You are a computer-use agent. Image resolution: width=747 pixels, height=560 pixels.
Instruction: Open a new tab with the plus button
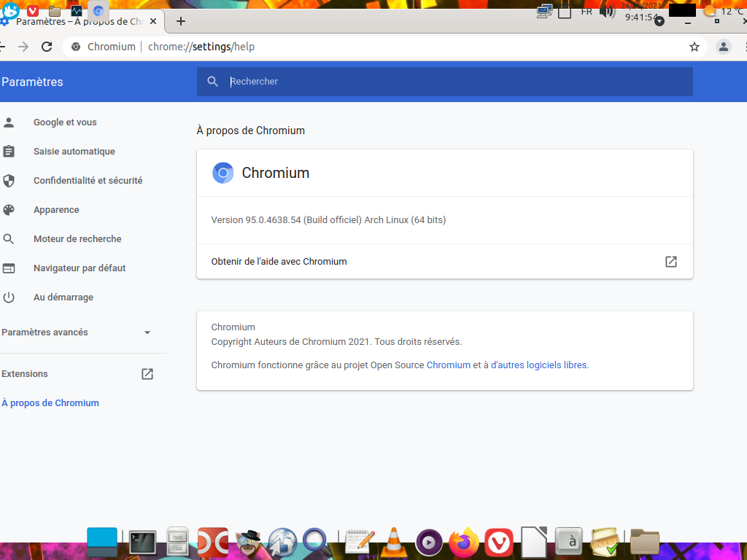pyautogui.click(x=181, y=21)
